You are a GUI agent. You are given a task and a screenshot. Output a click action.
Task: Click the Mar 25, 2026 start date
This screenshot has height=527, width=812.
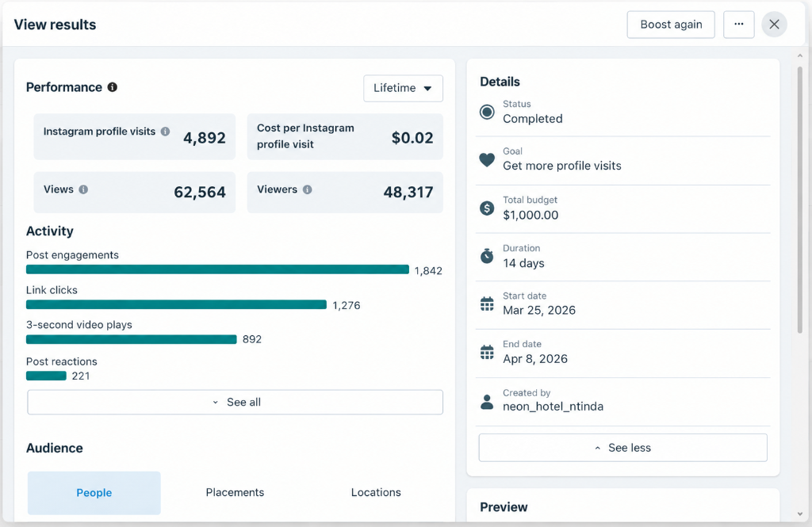[x=539, y=310]
